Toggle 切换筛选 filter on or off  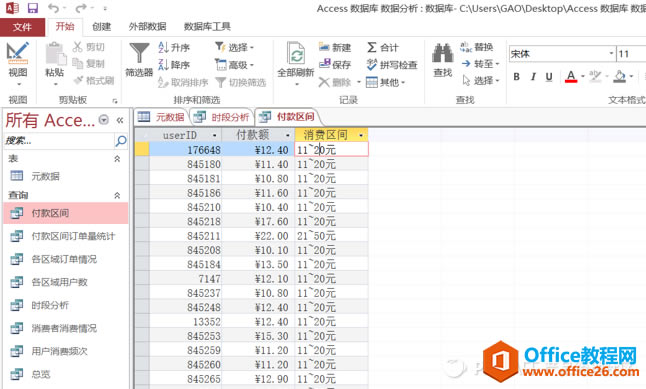(x=241, y=82)
